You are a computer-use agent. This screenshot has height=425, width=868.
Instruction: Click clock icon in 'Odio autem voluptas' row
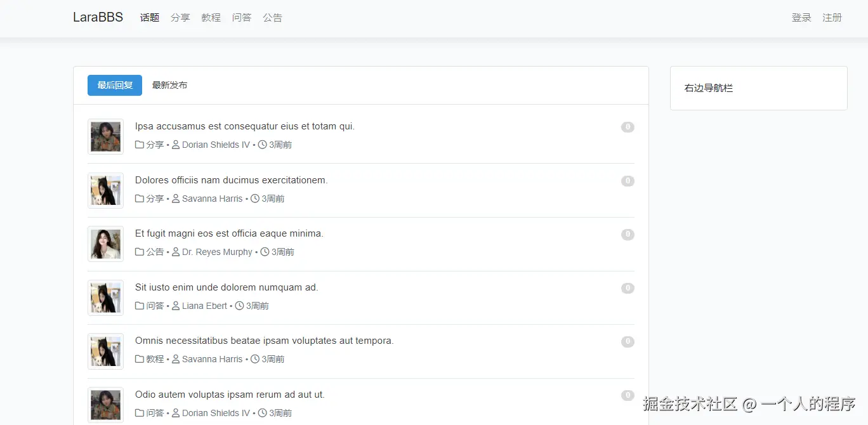click(x=263, y=413)
